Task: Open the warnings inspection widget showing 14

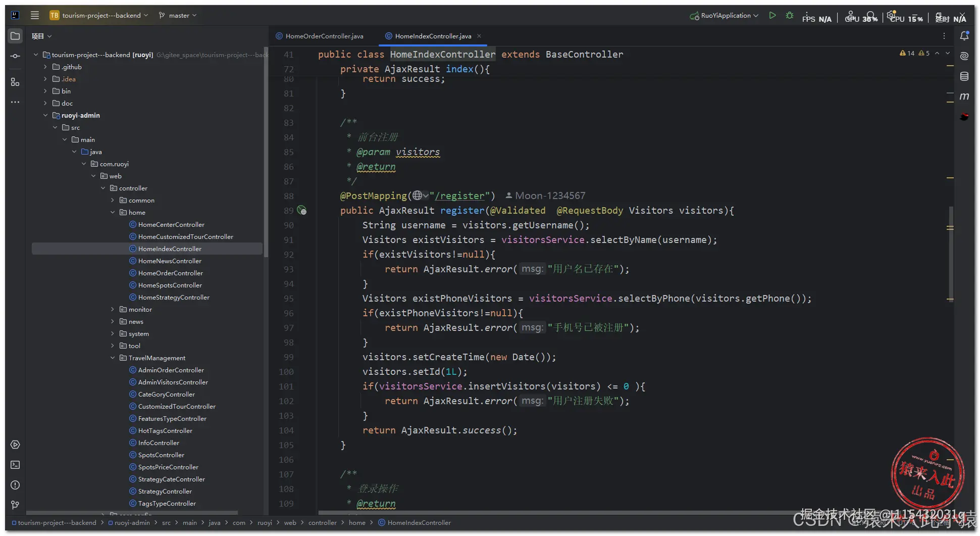Action: [907, 53]
